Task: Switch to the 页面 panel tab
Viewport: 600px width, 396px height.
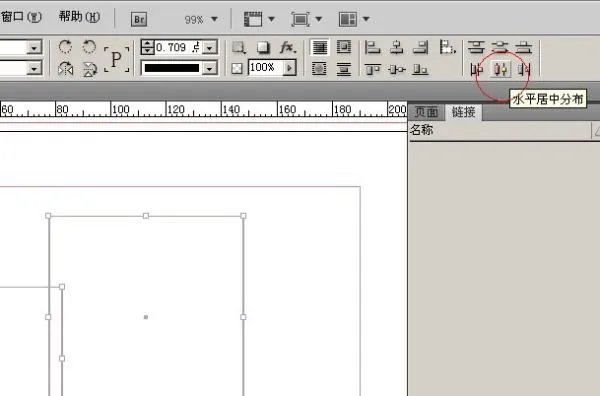Action: click(426, 112)
